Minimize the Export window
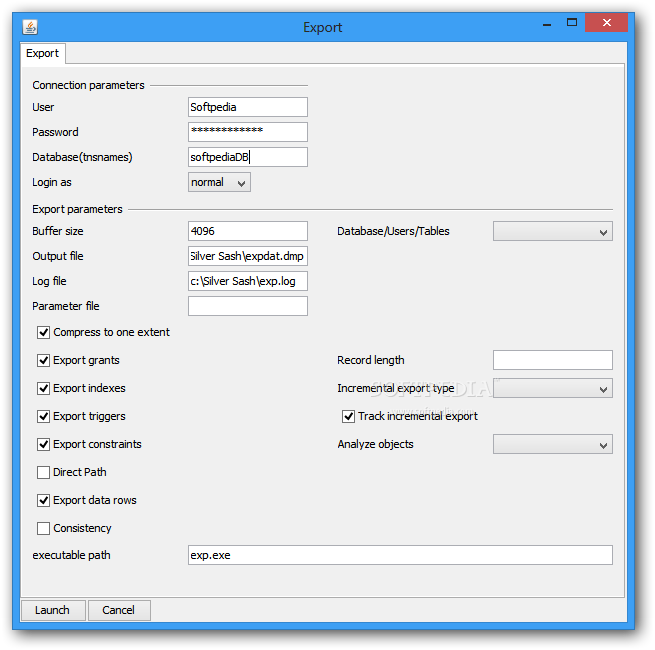 pyautogui.click(x=547, y=23)
